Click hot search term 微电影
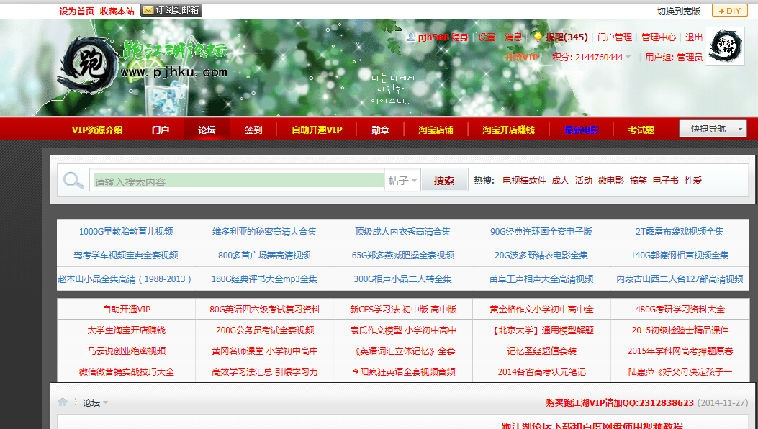Viewport: 758px width, 429px height. 611,180
